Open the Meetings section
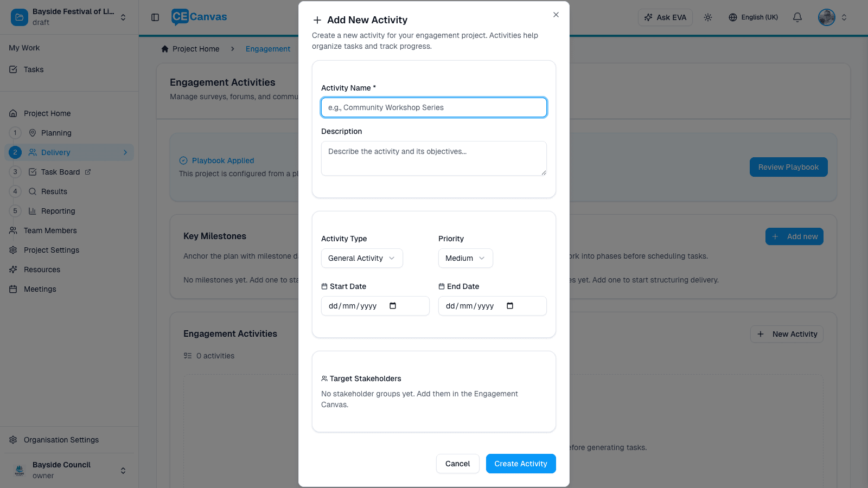This screenshot has width=868, height=488. click(40, 289)
